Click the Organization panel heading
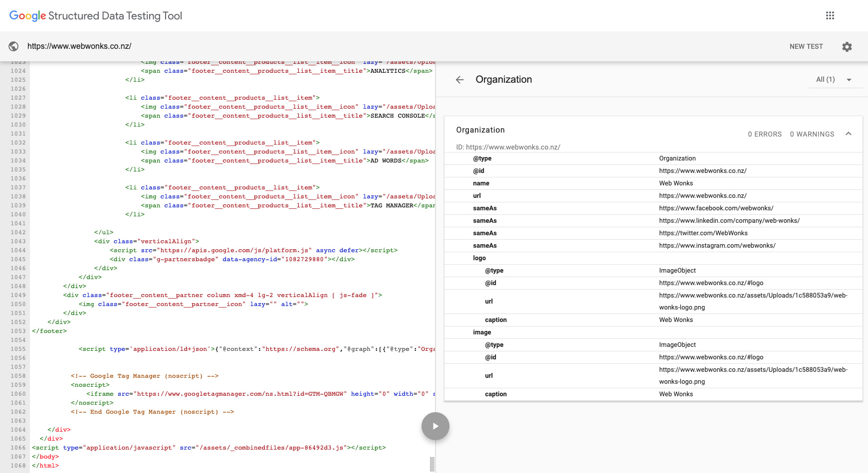 tap(503, 80)
